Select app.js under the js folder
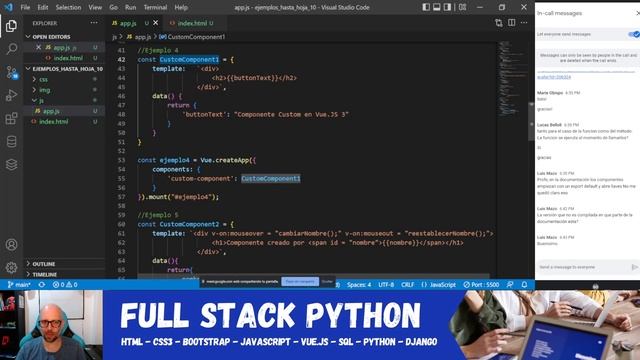 click(x=51, y=111)
